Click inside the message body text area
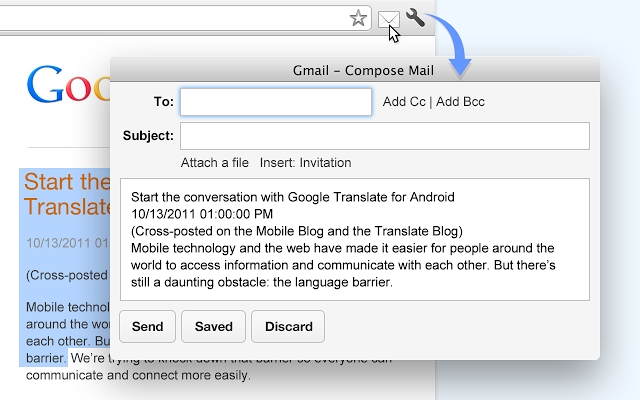The height and width of the screenshot is (400, 640). (x=354, y=240)
